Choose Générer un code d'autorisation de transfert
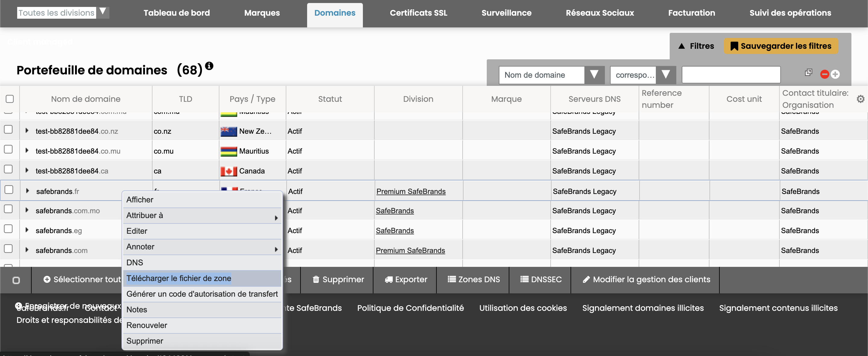The width and height of the screenshot is (868, 356). pyautogui.click(x=202, y=294)
